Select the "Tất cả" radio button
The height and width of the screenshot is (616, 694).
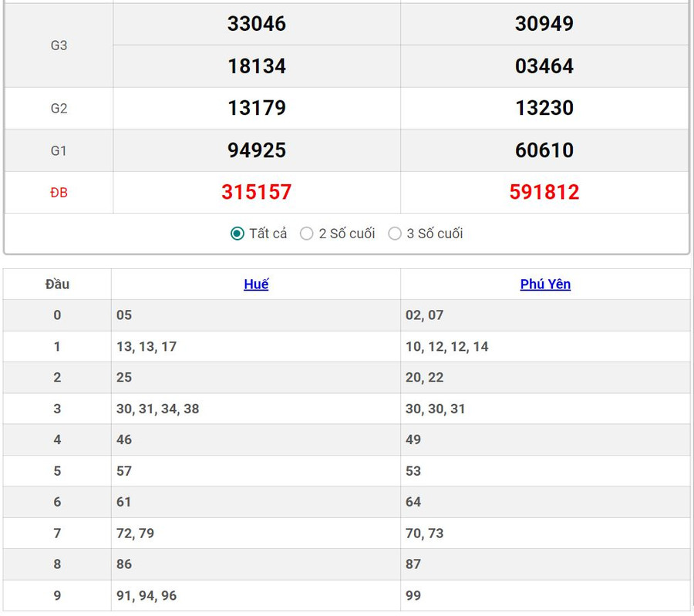coord(238,234)
